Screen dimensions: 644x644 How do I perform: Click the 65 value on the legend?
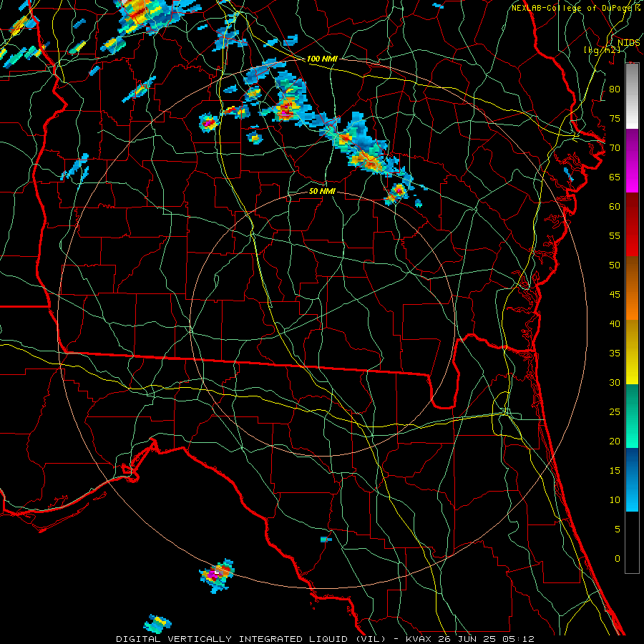(x=615, y=177)
